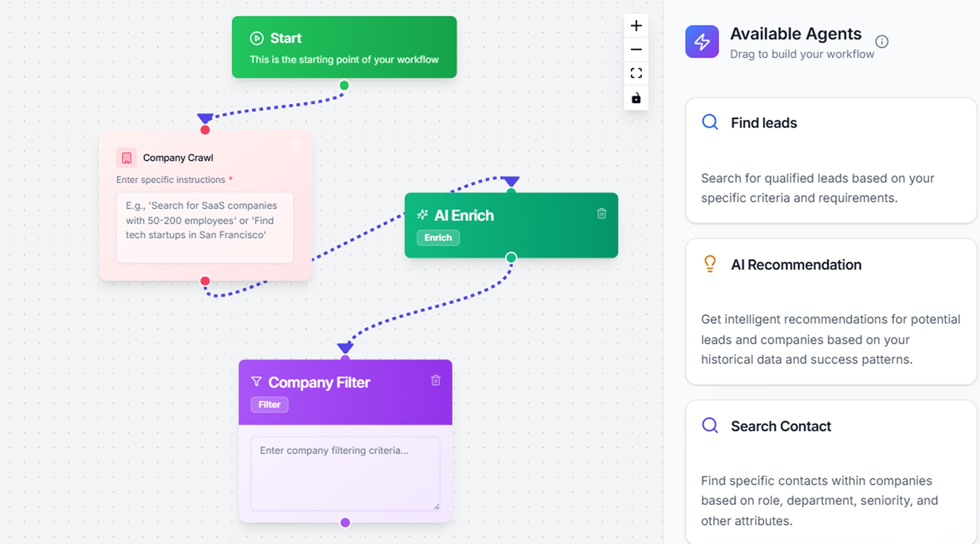The height and width of the screenshot is (544, 980).
Task: Click the zoom in plus button
Action: 636,26
